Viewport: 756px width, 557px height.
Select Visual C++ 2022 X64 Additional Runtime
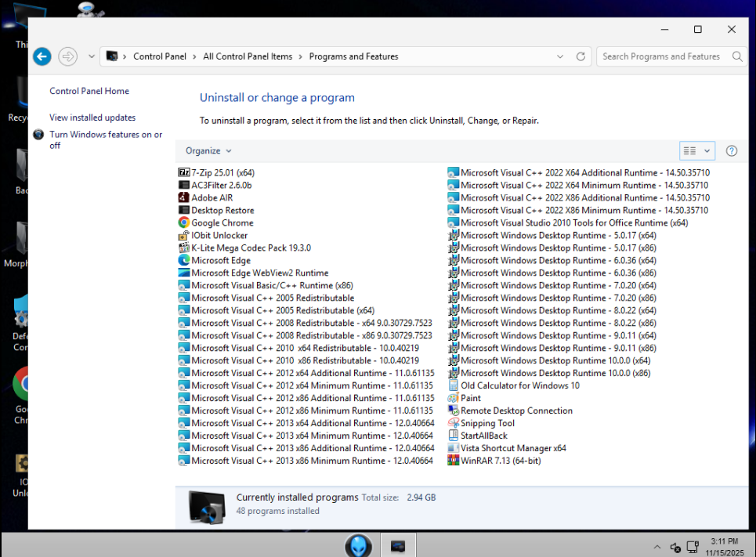[585, 172]
